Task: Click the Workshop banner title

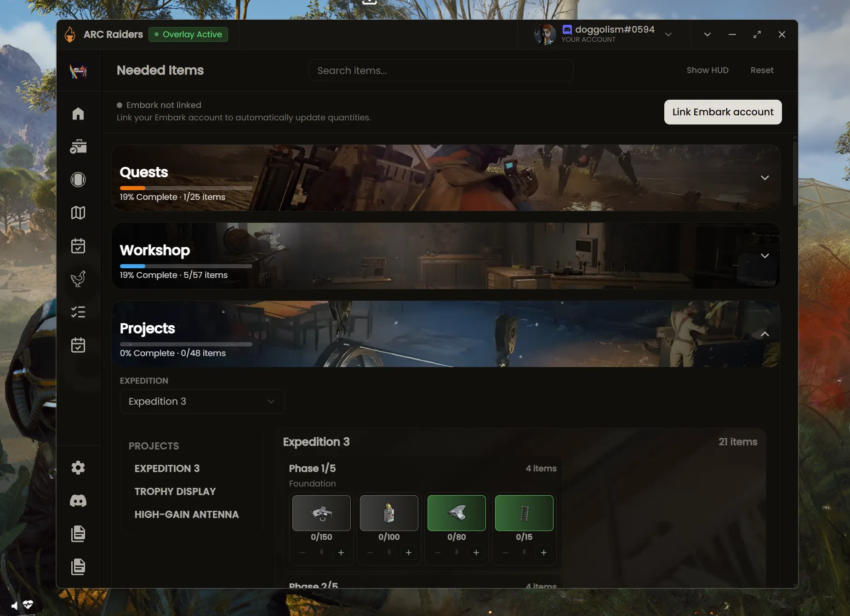Action: [155, 250]
